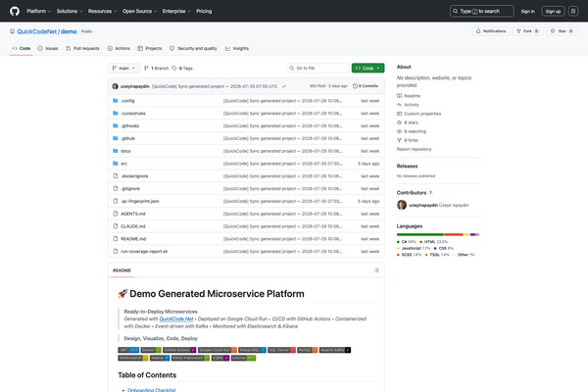Open the CLAUDE.md file icon
The width and height of the screenshot is (588, 392).
point(116,226)
